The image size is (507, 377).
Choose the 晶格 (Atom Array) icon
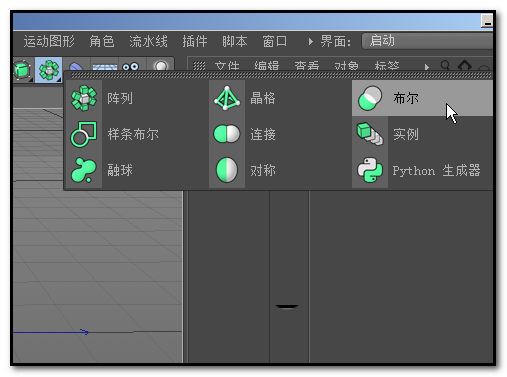point(227,98)
